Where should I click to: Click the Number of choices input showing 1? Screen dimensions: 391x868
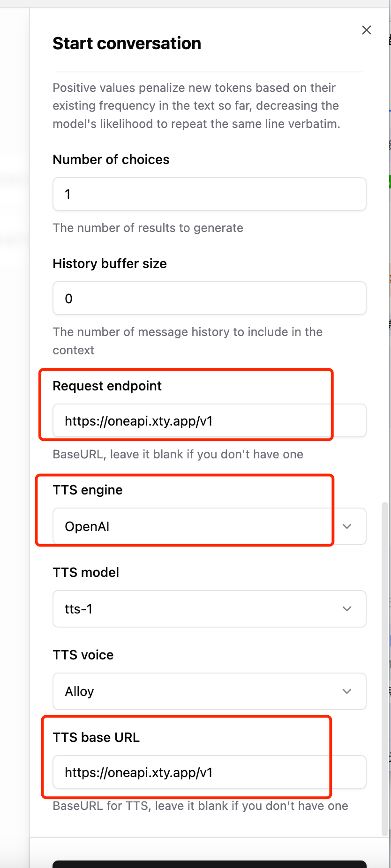click(x=210, y=194)
